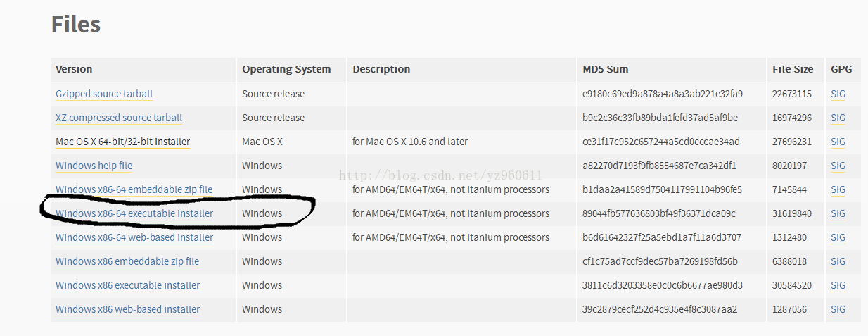Open the Windows help file link
Viewport: 868px width, 336px height.
coord(94,166)
